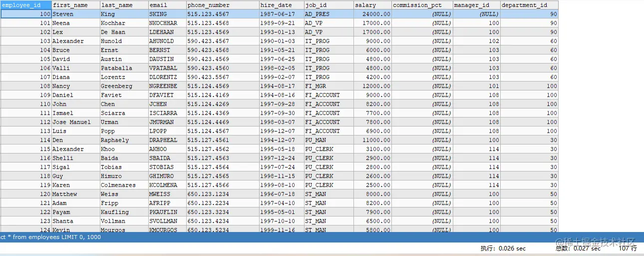Click employee_id cell 100
The width and height of the screenshot is (644, 256).
pyautogui.click(x=26, y=14)
